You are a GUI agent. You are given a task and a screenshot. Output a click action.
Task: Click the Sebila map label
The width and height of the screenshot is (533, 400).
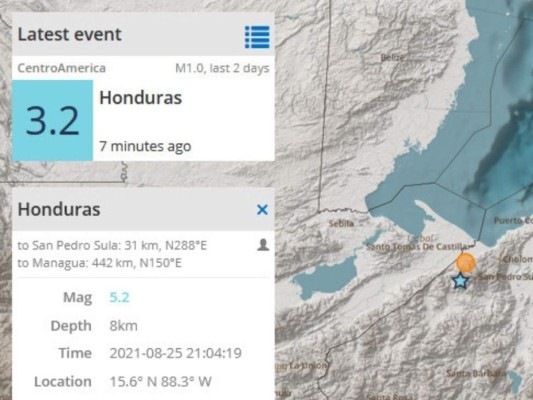[x=341, y=223]
